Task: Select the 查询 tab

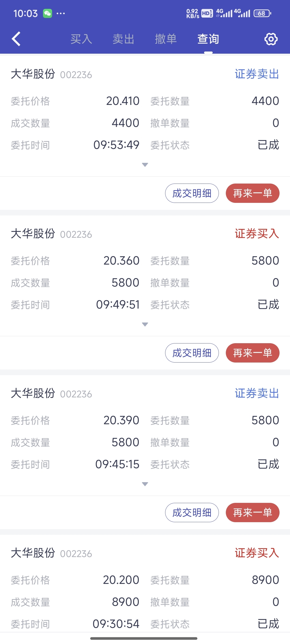Action: [208, 39]
